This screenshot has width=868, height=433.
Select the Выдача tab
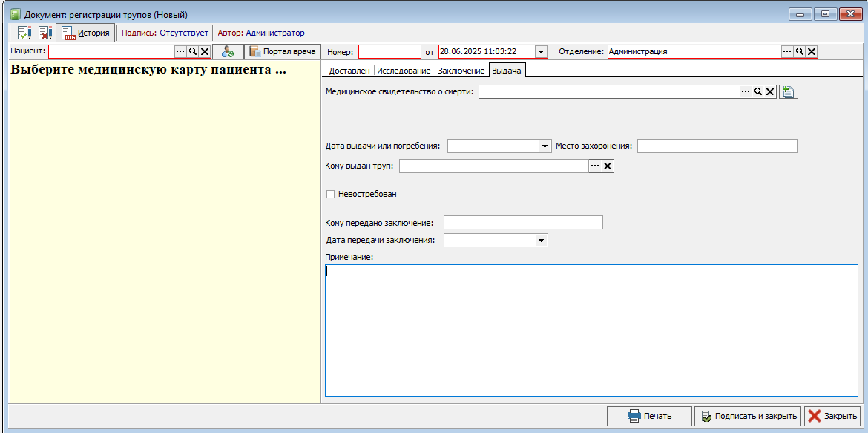(507, 71)
